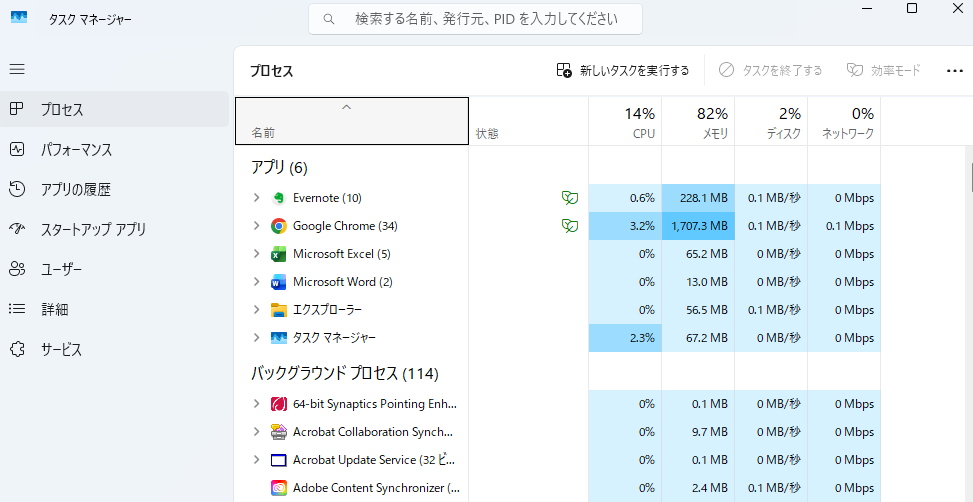Viewport: 973px width, 502px height.
Task: Click the process search input field
Action: coord(475,19)
